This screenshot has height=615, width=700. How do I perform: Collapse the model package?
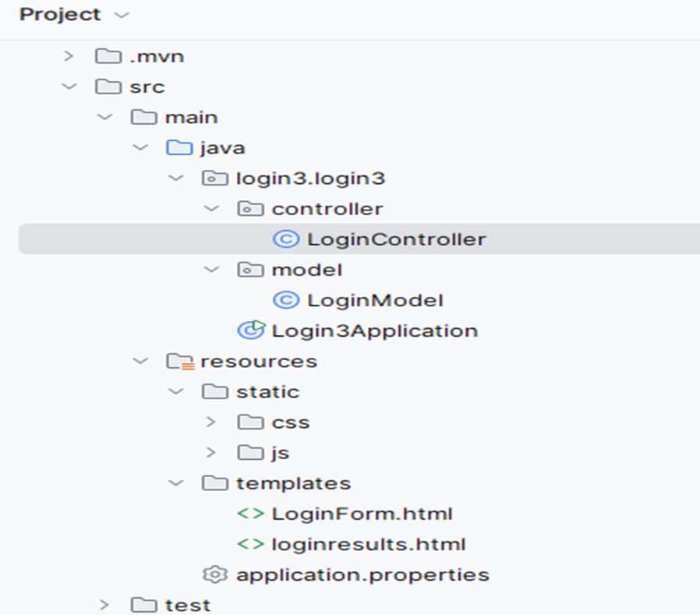(x=210, y=270)
